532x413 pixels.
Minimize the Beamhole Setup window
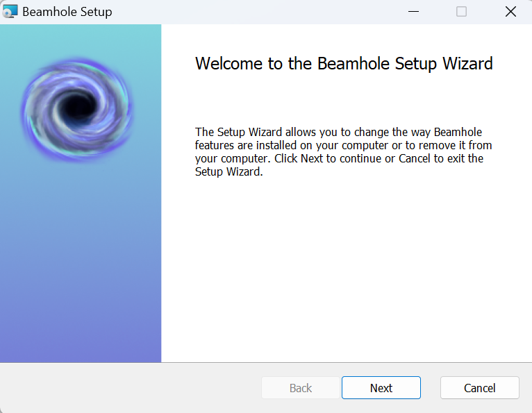pos(413,12)
